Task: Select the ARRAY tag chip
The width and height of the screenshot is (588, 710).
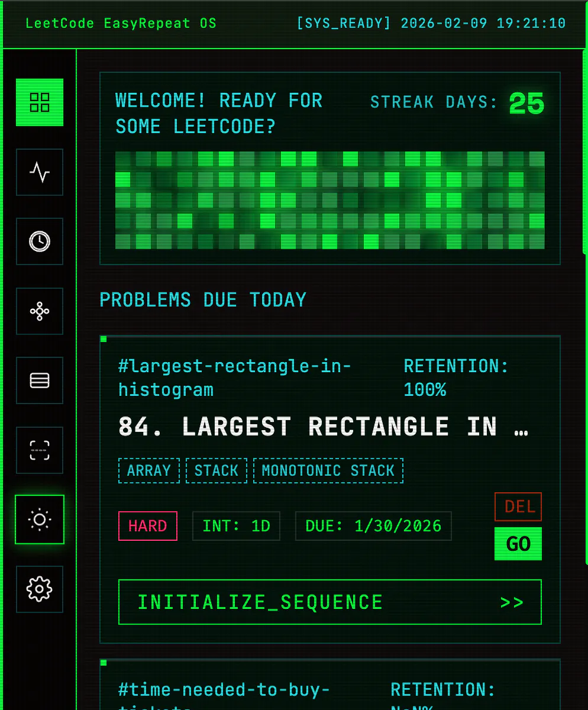Action: click(149, 470)
